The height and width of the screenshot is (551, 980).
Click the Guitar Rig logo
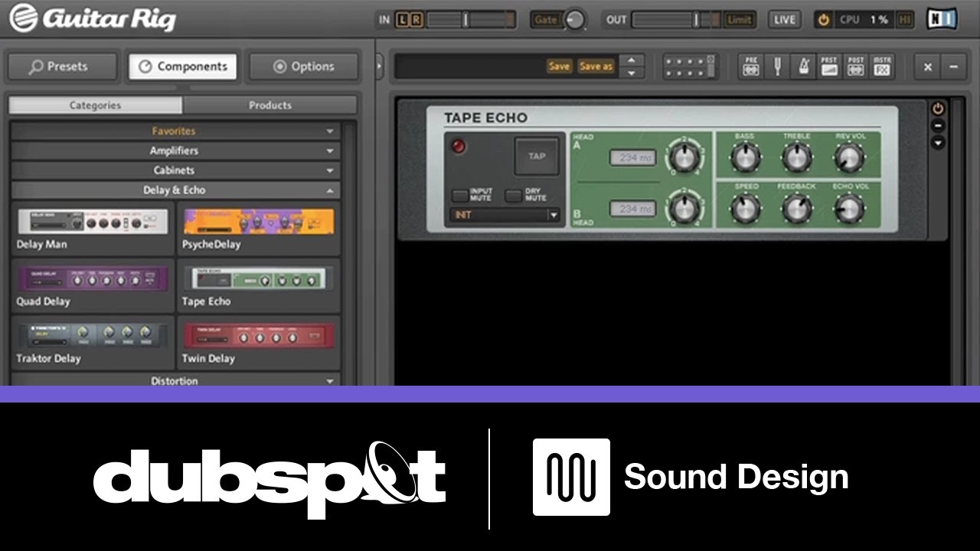pos(93,18)
